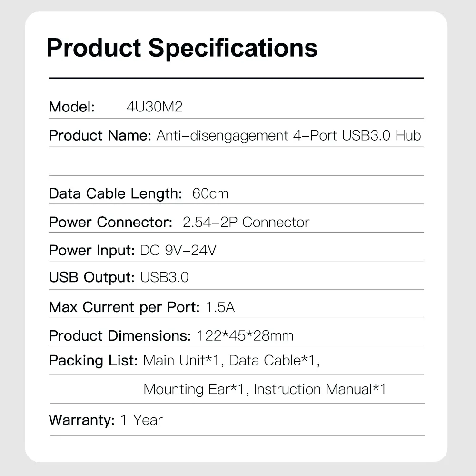Click the Product Specifications heading

[x=182, y=48]
